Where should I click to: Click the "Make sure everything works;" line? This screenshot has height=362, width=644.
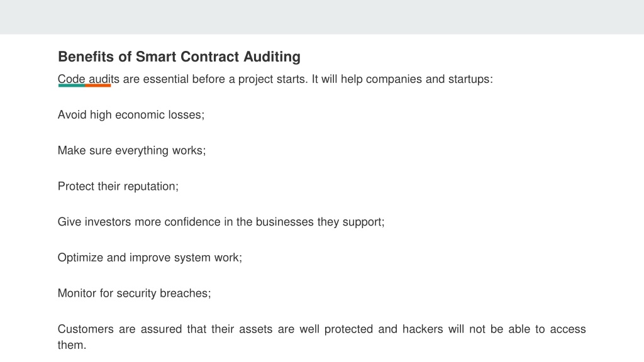coord(131,151)
